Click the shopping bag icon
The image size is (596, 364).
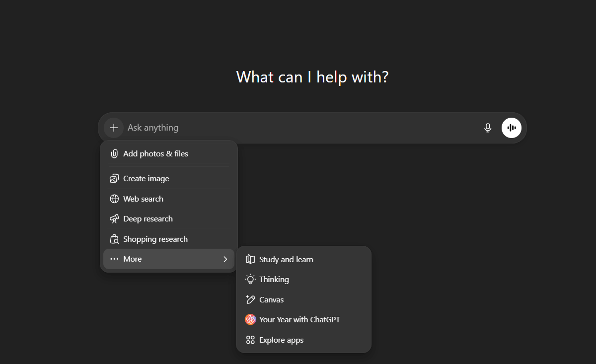click(x=114, y=239)
